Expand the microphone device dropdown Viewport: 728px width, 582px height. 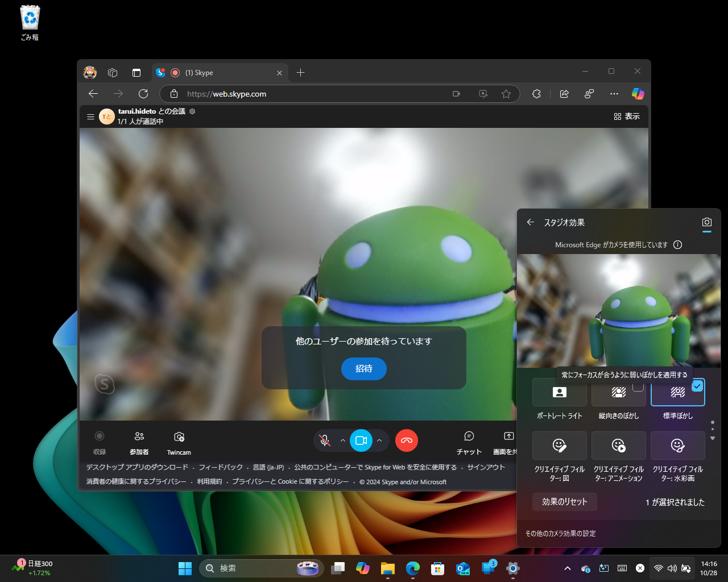(342, 440)
